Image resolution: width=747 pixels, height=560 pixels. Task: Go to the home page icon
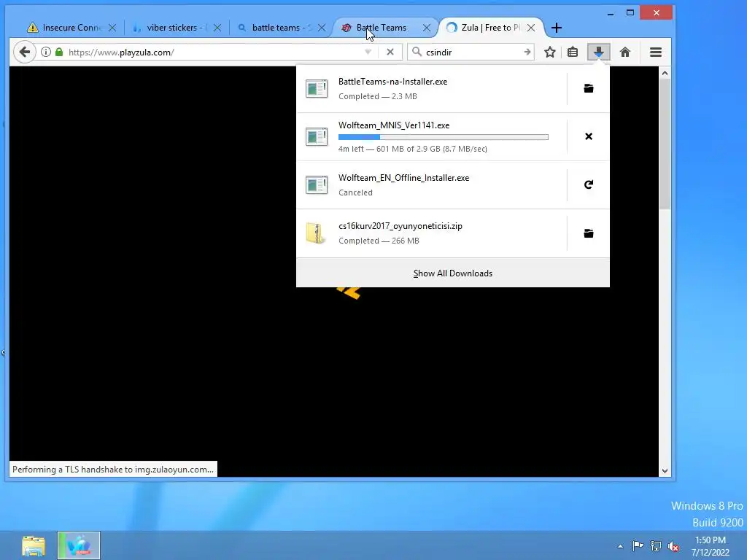click(x=625, y=52)
